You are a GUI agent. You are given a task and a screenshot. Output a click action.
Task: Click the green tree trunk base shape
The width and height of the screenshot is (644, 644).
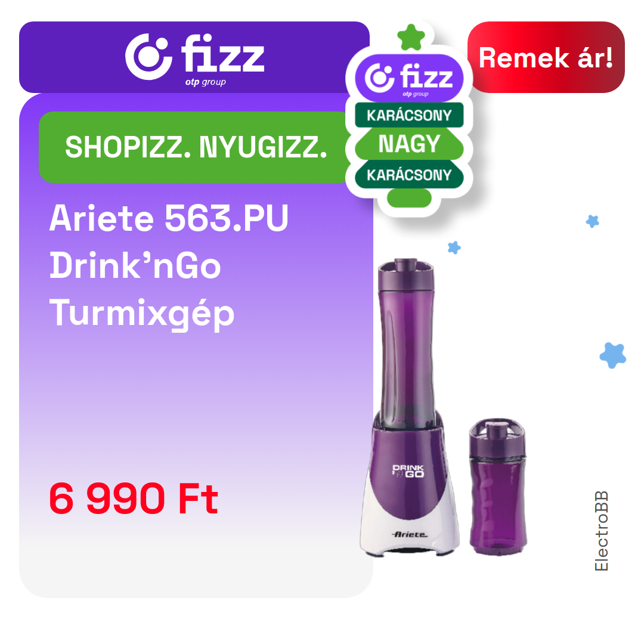coord(409,198)
